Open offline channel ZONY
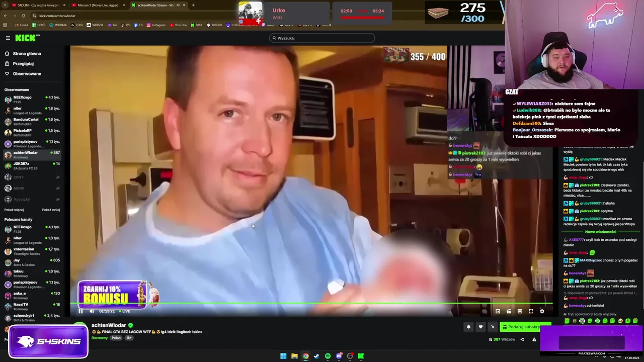The height and width of the screenshot is (362, 644). coord(32,177)
